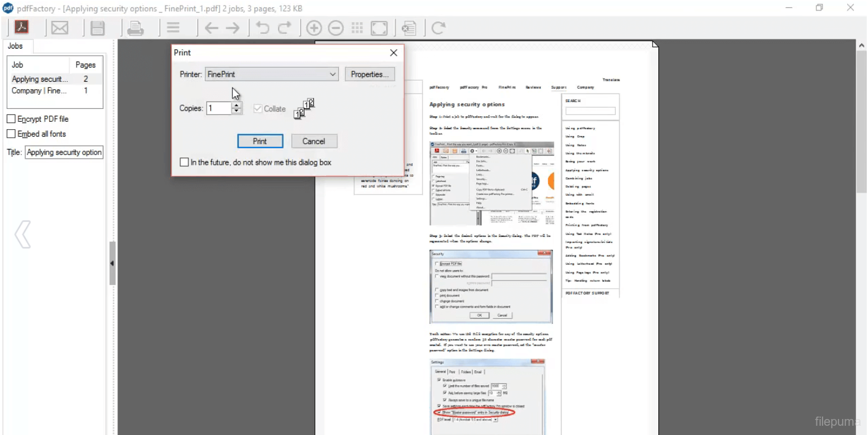
Task: Decrease copies with the down spinner
Action: [x=237, y=111]
